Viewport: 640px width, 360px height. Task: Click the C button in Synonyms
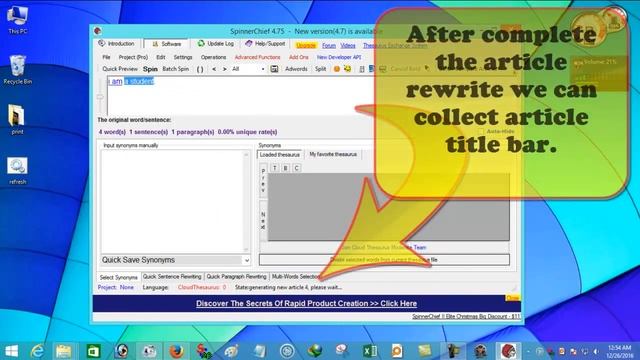tap(297, 168)
